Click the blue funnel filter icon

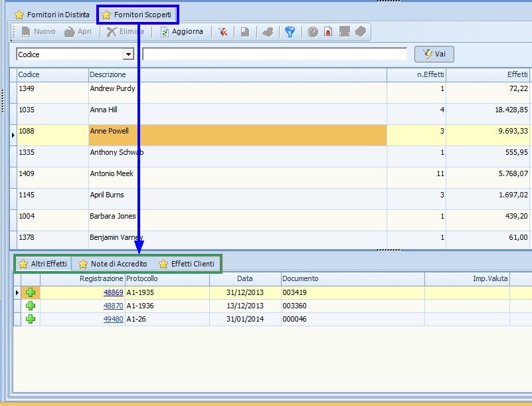(x=290, y=32)
